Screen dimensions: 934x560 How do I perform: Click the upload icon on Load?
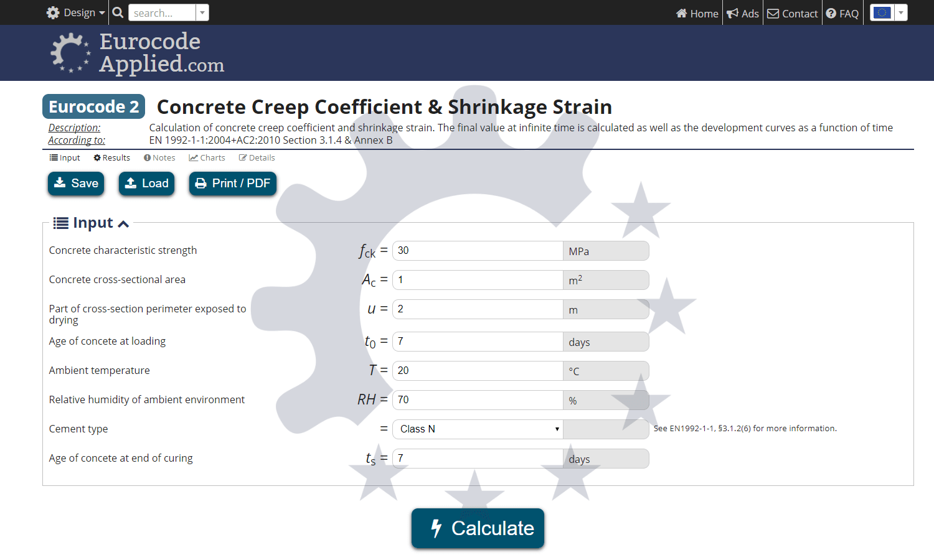tap(131, 183)
